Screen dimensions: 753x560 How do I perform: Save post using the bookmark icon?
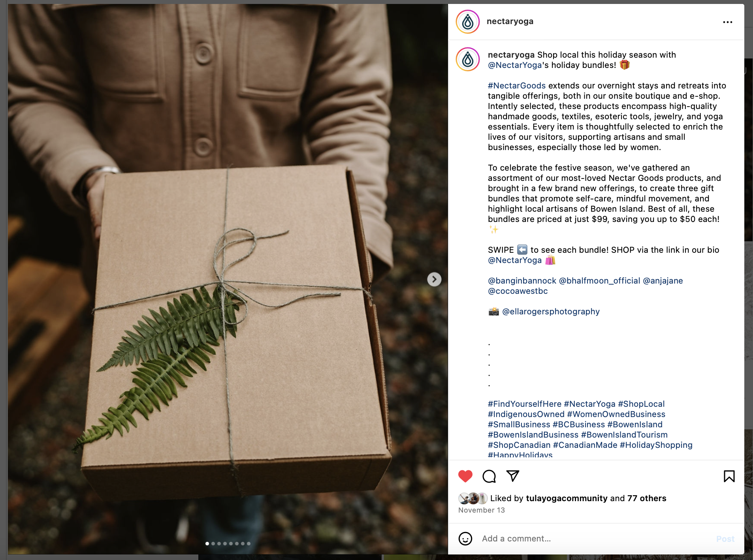[729, 476]
